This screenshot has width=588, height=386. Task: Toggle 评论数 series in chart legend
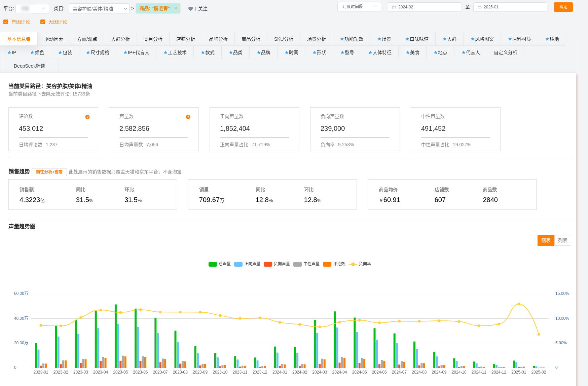click(x=334, y=264)
